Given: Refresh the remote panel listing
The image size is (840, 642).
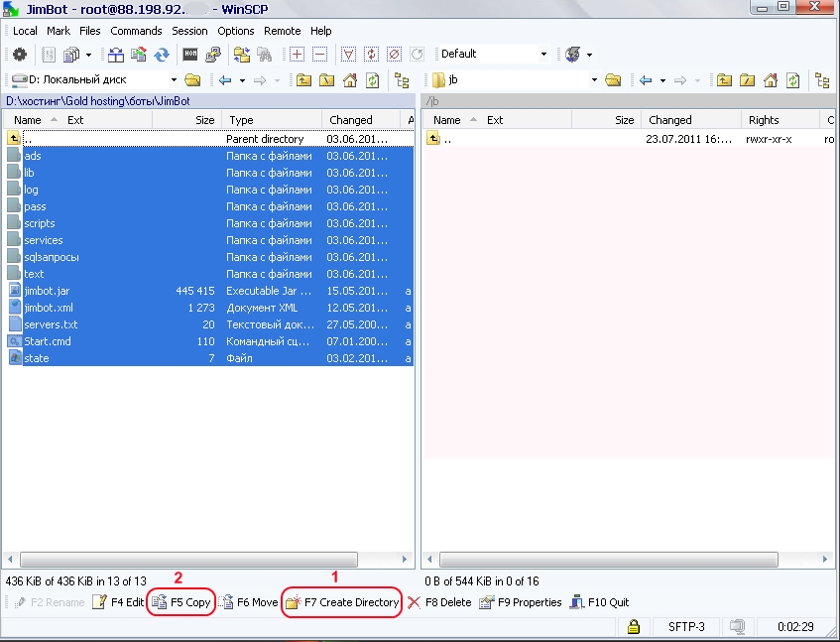Looking at the screenshot, I should tap(792, 80).
